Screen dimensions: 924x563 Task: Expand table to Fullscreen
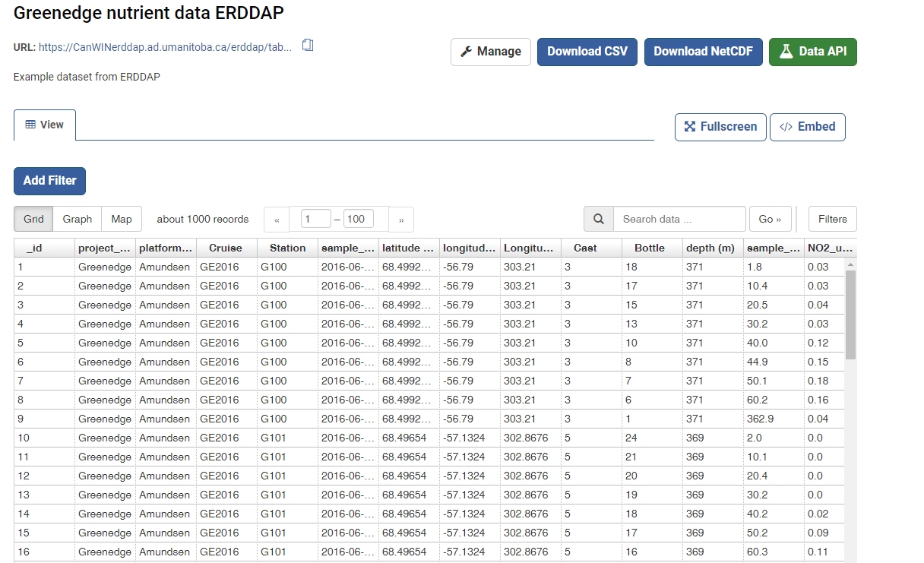pyautogui.click(x=720, y=127)
